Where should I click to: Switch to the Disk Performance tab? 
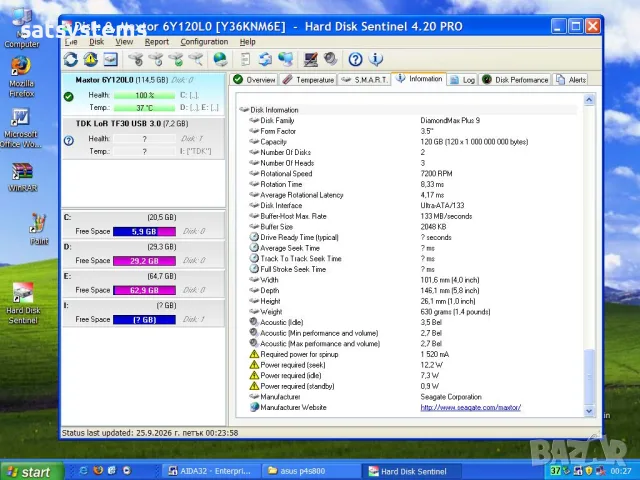point(515,80)
